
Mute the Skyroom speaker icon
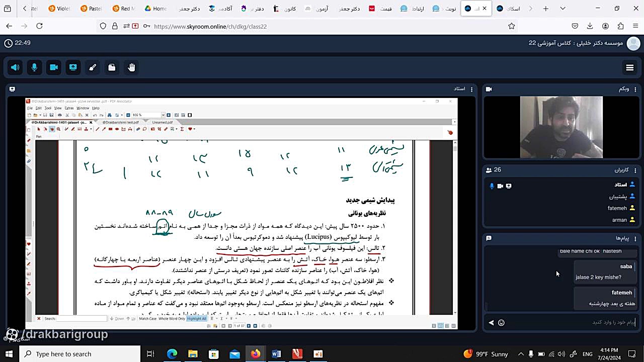(x=15, y=67)
